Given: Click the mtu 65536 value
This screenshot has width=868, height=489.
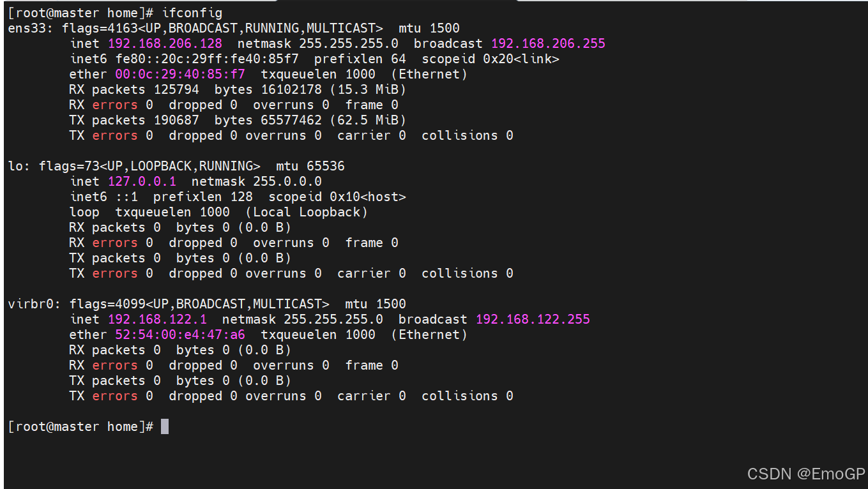Looking at the screenshot, I should point(326,166).
